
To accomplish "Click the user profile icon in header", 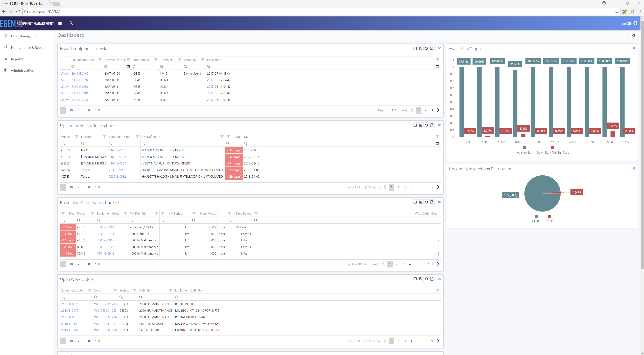I will point(71,23).
